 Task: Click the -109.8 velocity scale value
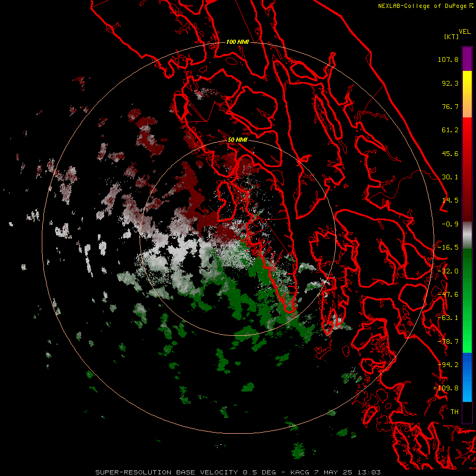click(x=446, y=388)
